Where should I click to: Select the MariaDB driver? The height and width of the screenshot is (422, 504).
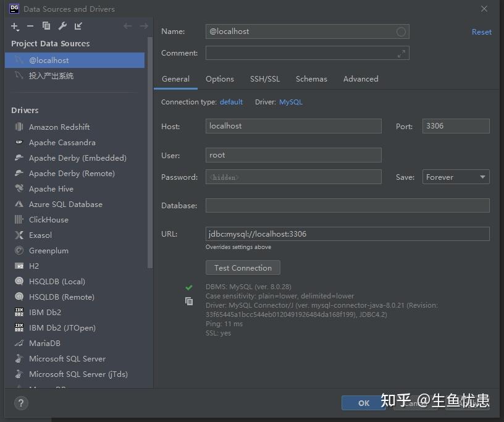pyautogui.click(x=46, y=343)
